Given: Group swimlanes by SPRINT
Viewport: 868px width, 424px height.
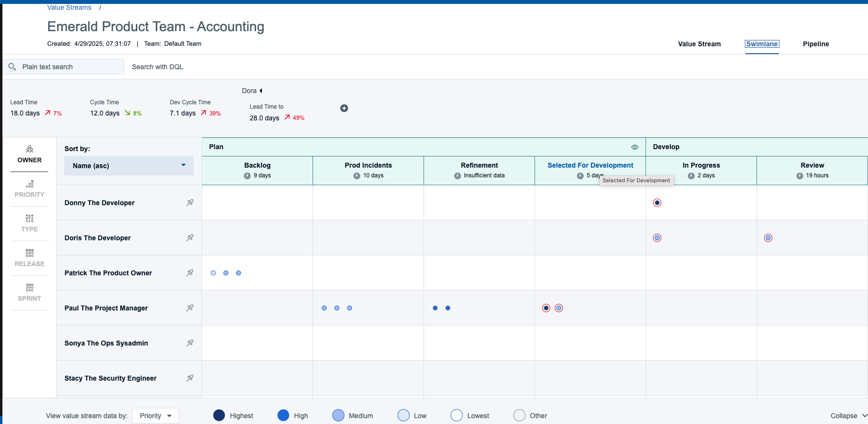Looking at the screenshot, I should pyautogui.click(x=30, y=292).
